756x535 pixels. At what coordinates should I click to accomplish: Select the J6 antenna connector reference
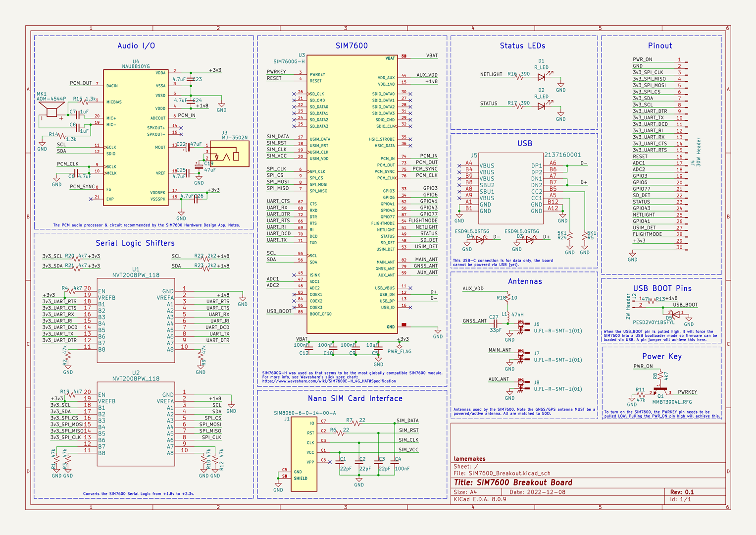[537, 325]
